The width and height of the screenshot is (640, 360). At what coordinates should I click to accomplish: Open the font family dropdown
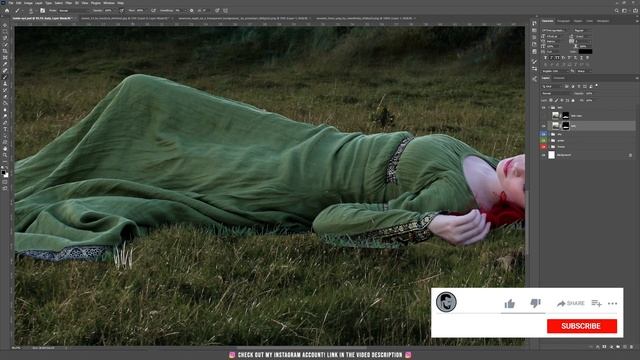pyautogui.click(x=556, y=31)
